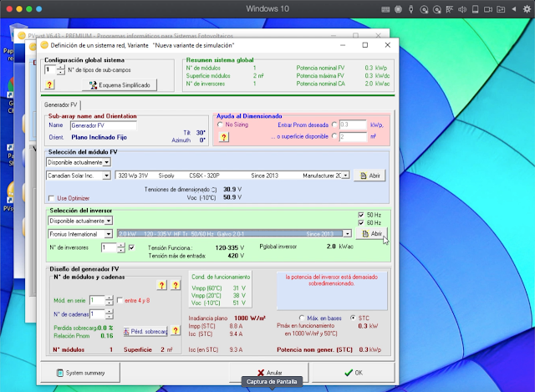
Task: Click N° de inversores value field
Action: [x=110, y=247]
